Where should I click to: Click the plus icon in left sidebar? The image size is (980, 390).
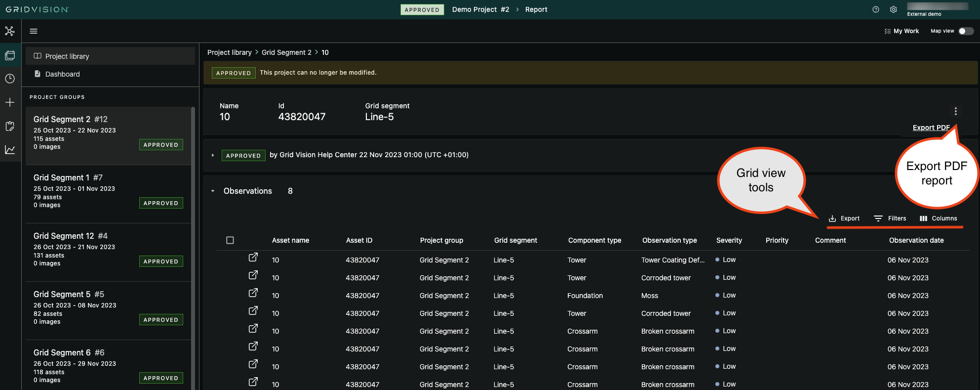pyautogui.click(x=10, y=102)
